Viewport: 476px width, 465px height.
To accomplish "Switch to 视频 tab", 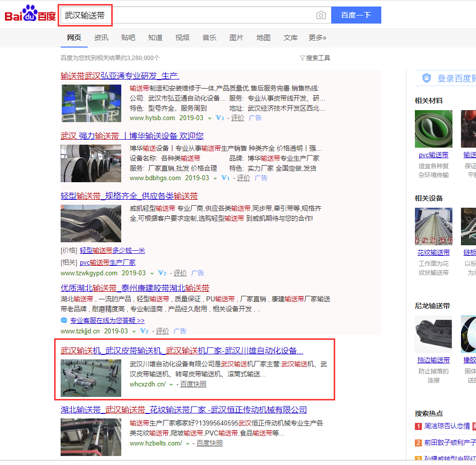I will tap(182, 38).
